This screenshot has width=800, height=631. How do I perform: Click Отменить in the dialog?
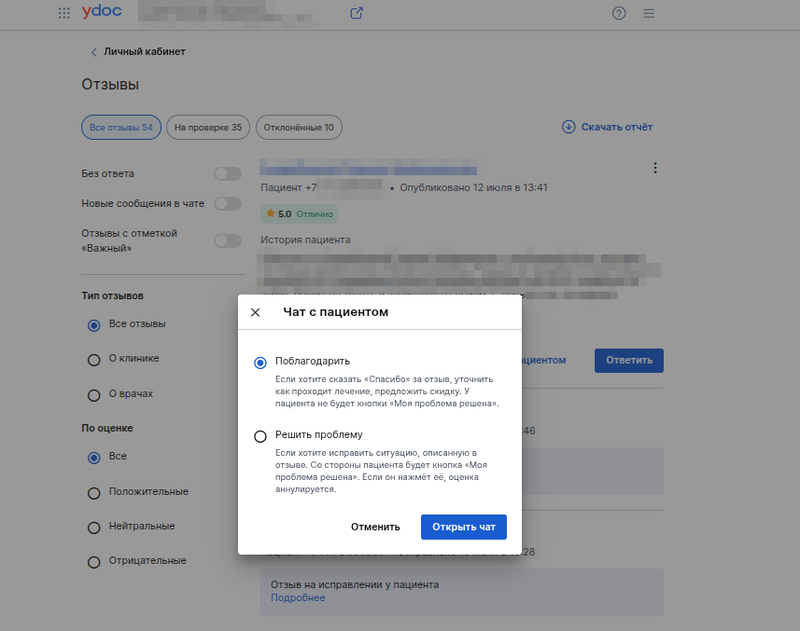[376, 527]
